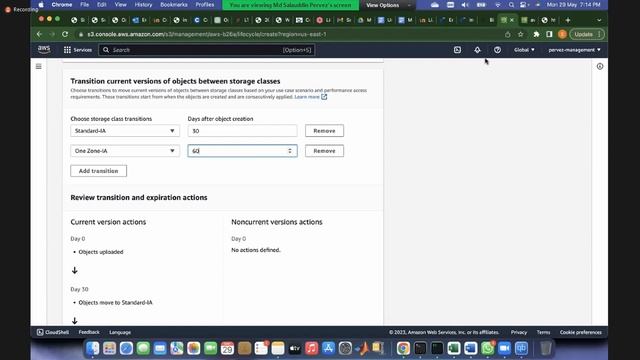Focus the days field containing 30
The height and width of the screenshot is (360, 640).
pos(242,131)
